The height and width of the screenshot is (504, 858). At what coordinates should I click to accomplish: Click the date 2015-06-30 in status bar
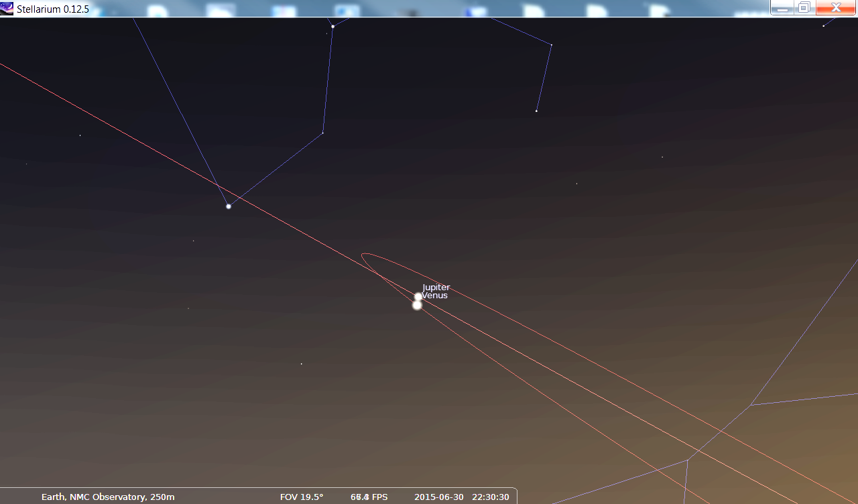(x=438, y=497)
